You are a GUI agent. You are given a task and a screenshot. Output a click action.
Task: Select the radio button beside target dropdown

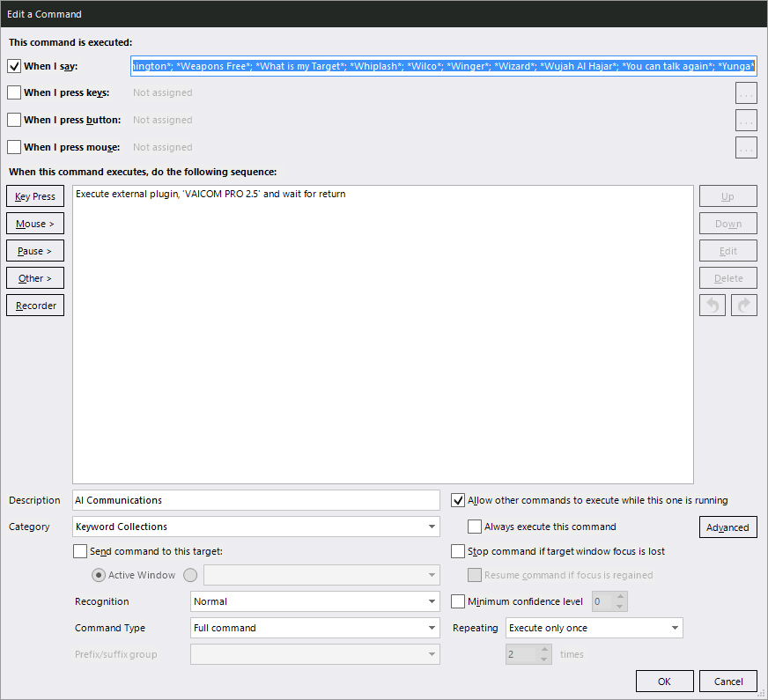pyautogui.click(x=190, y=575)
